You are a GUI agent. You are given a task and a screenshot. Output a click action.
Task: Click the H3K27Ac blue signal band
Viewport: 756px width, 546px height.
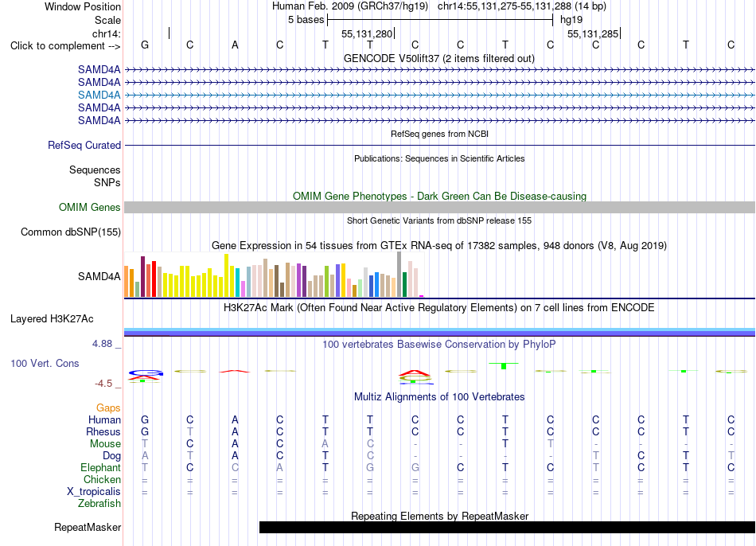tap(439, 332)
